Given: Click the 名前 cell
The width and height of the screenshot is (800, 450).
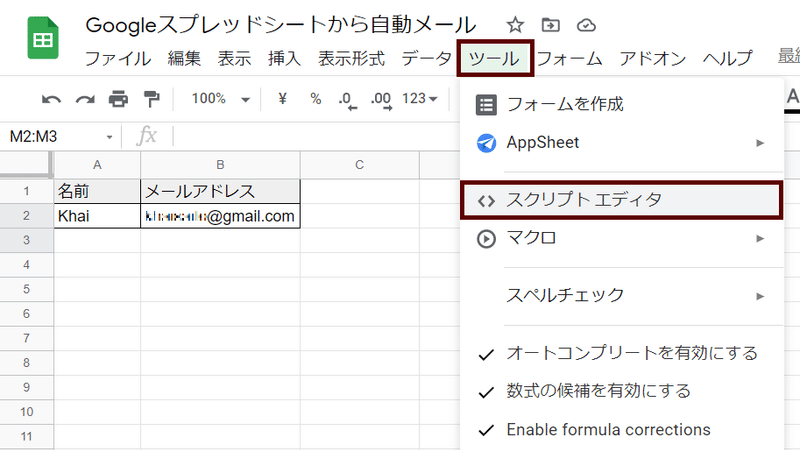Looking at the screenshot, I should [x=97, y=191].
